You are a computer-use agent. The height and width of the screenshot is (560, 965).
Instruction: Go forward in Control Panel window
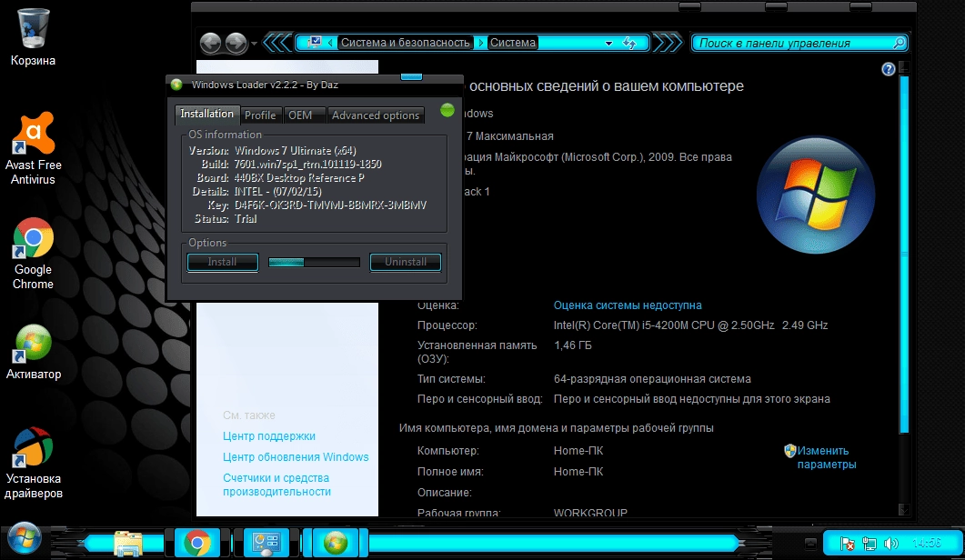[236, 43]
